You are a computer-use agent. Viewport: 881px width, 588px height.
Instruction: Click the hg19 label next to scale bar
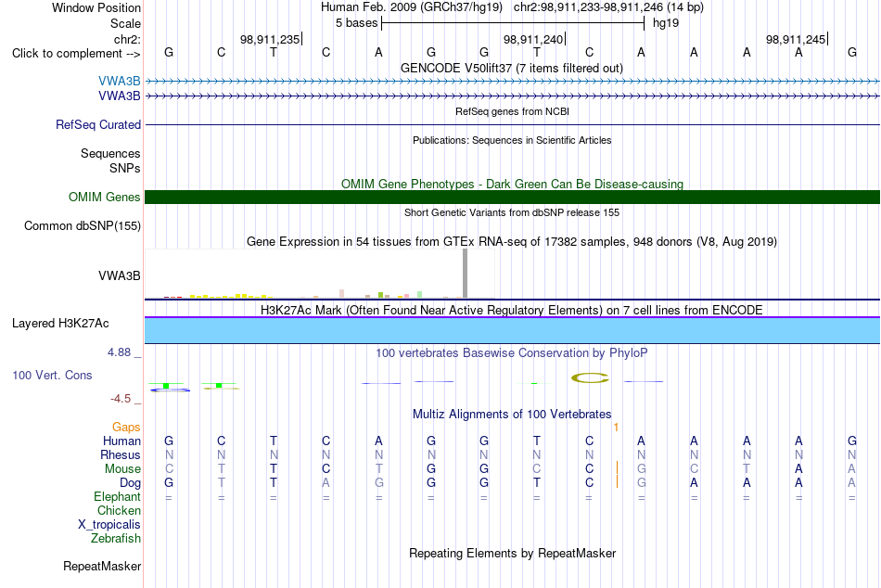click(x=666, y=23)
